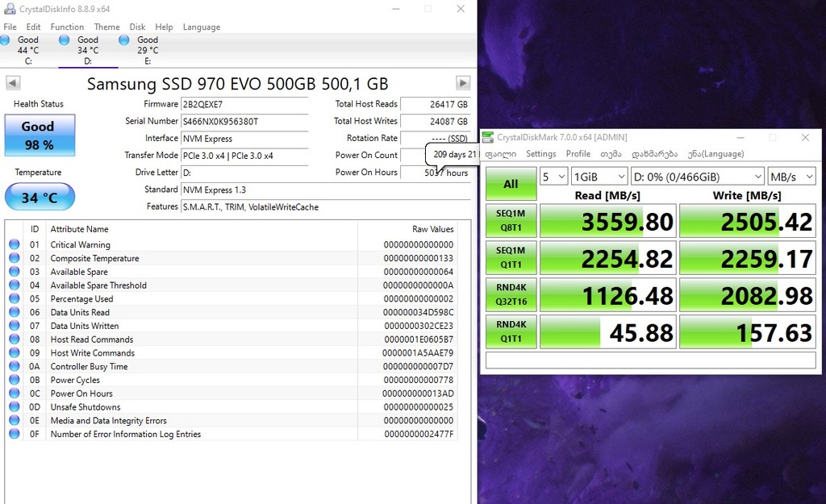Click the green All benchmark button
The width and height of the screenshot is (826, 504).
click(511, 184)
